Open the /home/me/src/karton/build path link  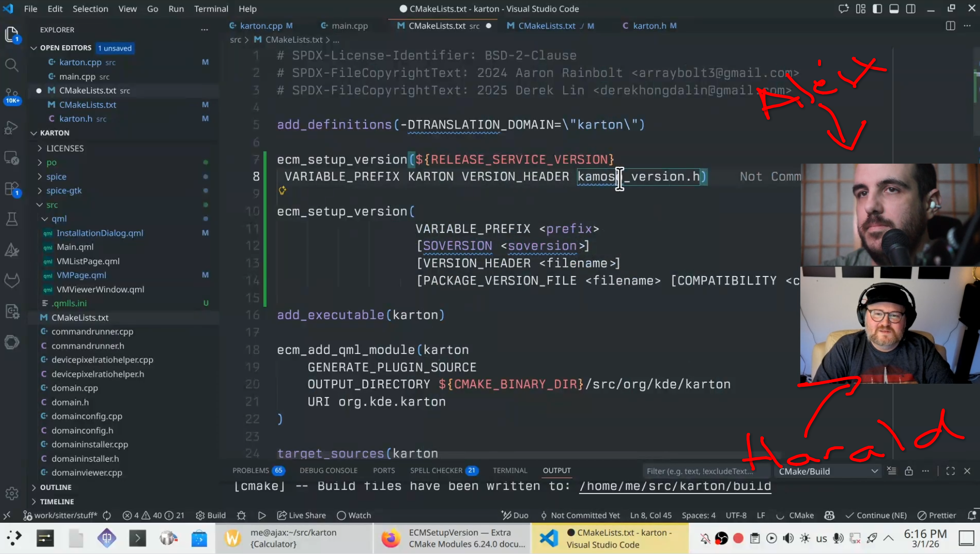[x=675, y=486]
